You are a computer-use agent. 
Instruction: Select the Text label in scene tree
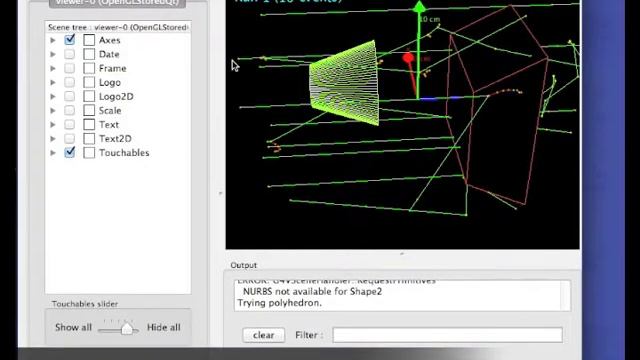tap(109, 124)
